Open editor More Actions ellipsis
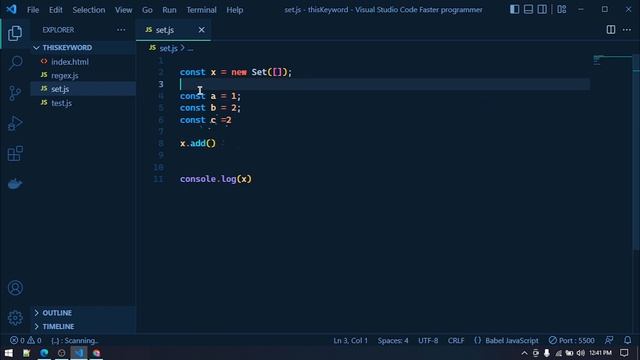Screen dimensions: 640x360 tap(627, 29)
